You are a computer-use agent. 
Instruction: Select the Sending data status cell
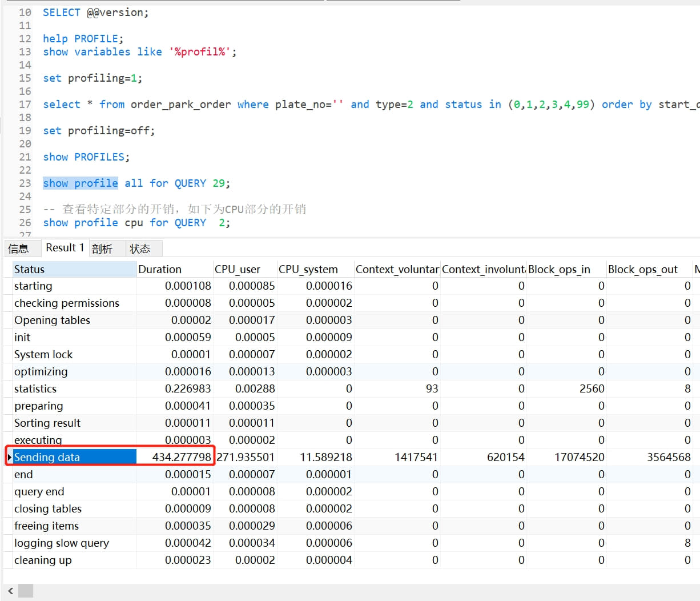pyautogui.click(x=74, y=458)
